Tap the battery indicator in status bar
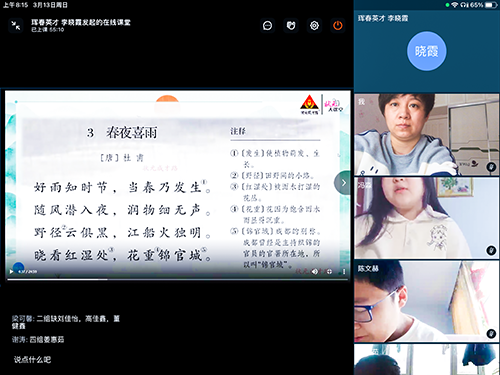 pyautogui.click(x=491, y=5)
